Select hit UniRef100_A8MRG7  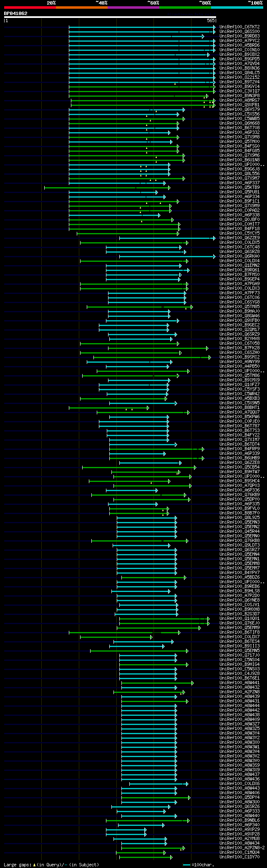pos(239,100)
